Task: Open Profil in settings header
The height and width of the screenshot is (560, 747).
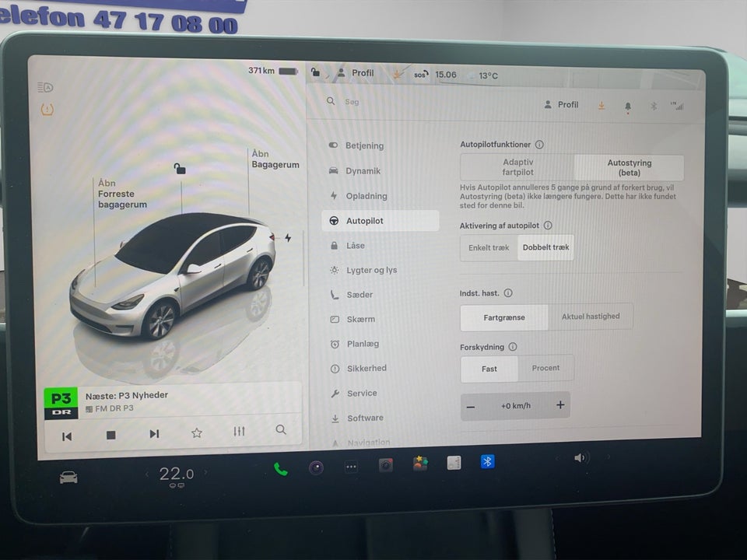Action: pos(561,104)
